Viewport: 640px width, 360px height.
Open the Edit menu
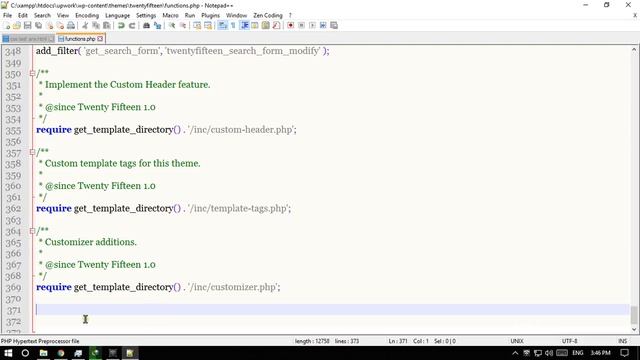click(22, 15)
